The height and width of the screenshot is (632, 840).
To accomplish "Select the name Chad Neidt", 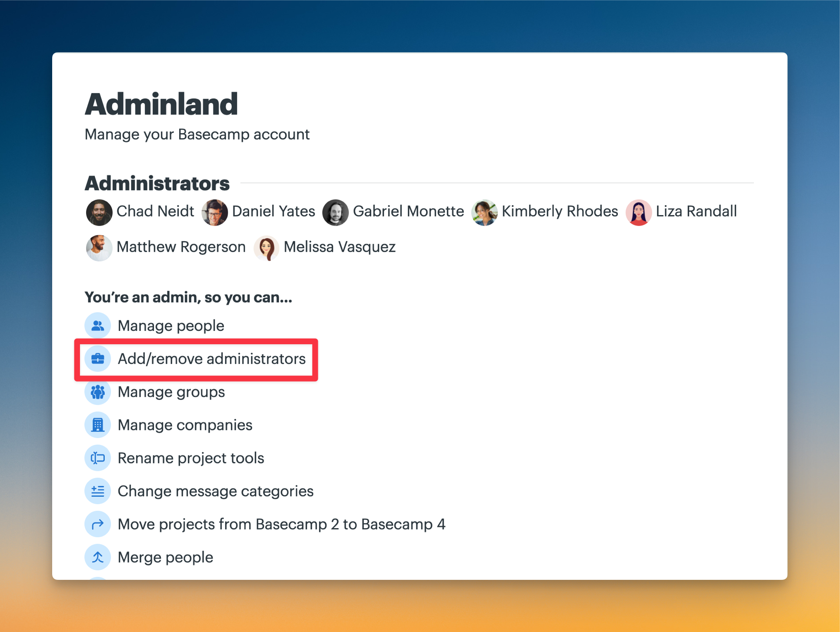I will (155, 211).
